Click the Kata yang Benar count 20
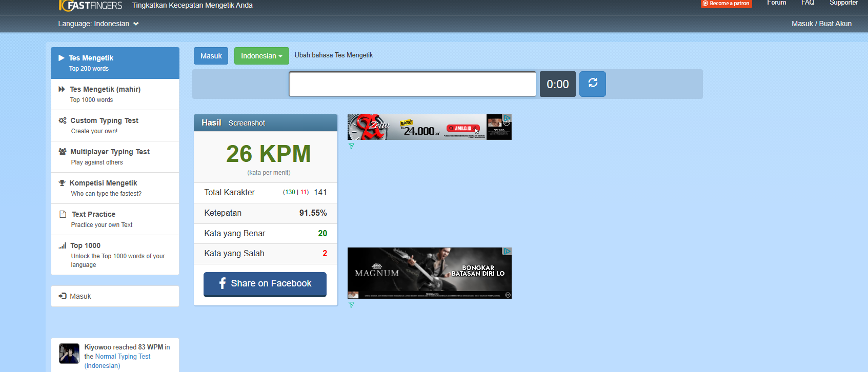The image size is (868, 372). tap(322, 234)
